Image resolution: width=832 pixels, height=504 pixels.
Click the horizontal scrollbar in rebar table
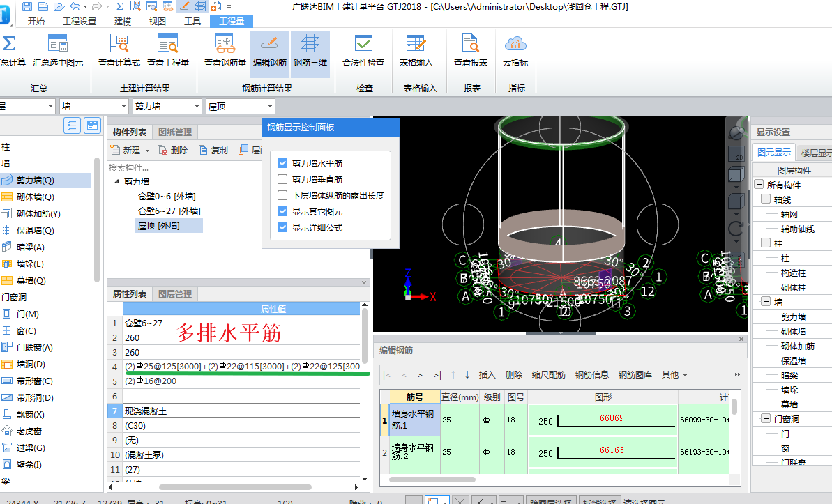[x=432, y=479]
